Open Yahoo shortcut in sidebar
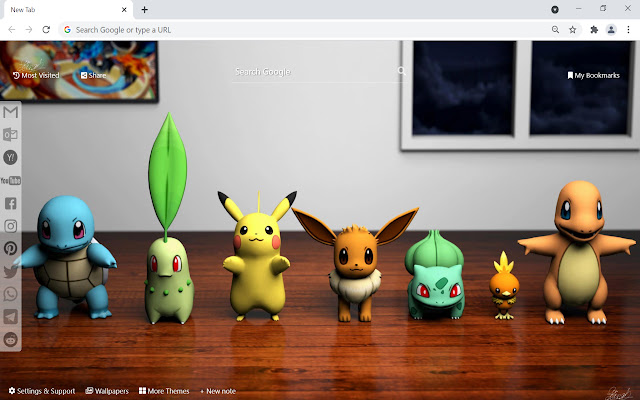This screenshot has width=640, height=400. click(10, 158)
